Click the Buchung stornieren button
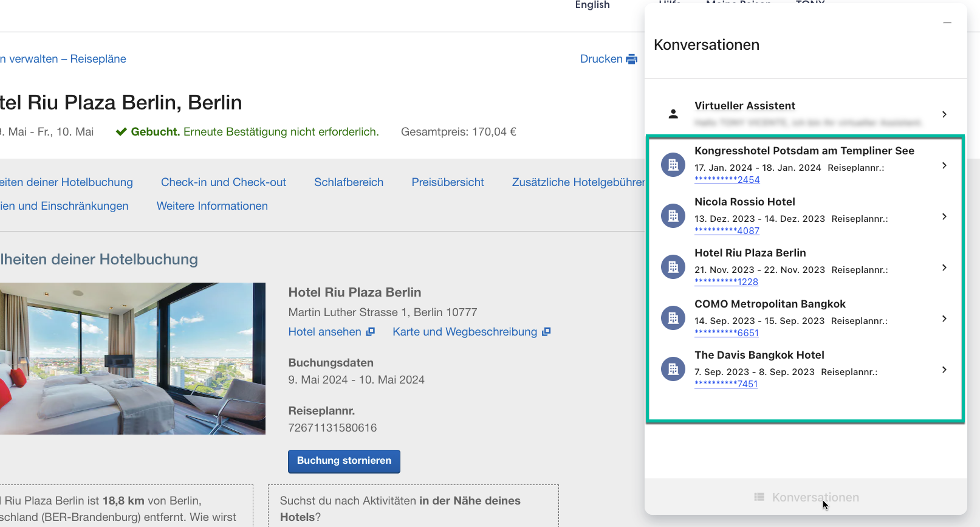 pos(344,461)
